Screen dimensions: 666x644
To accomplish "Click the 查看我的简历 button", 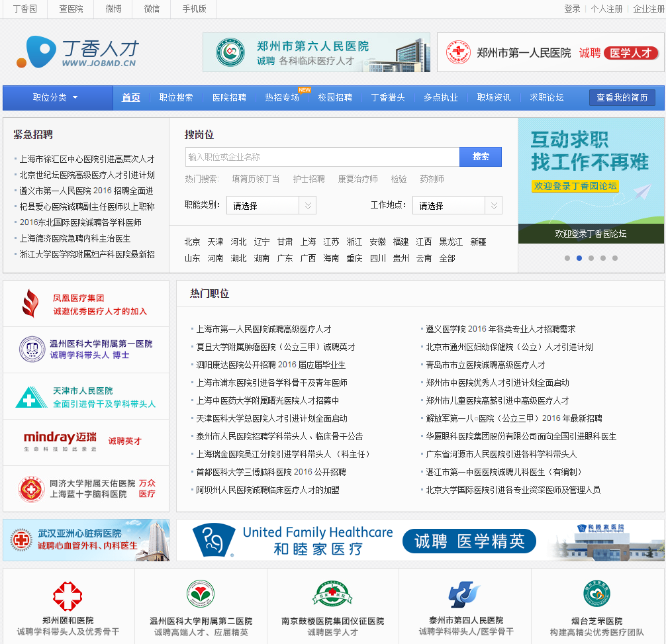I will tap(622, 98).
